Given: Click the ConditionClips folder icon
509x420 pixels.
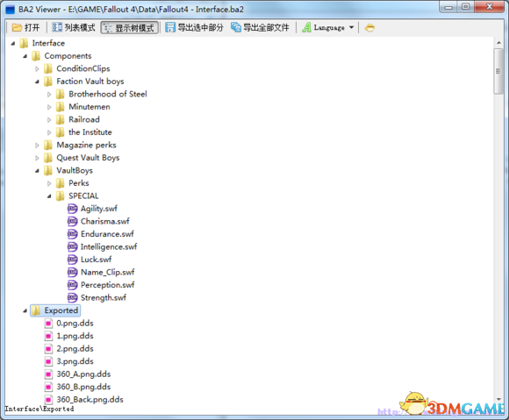Looking at the screenshot, I should pos(47,68).
